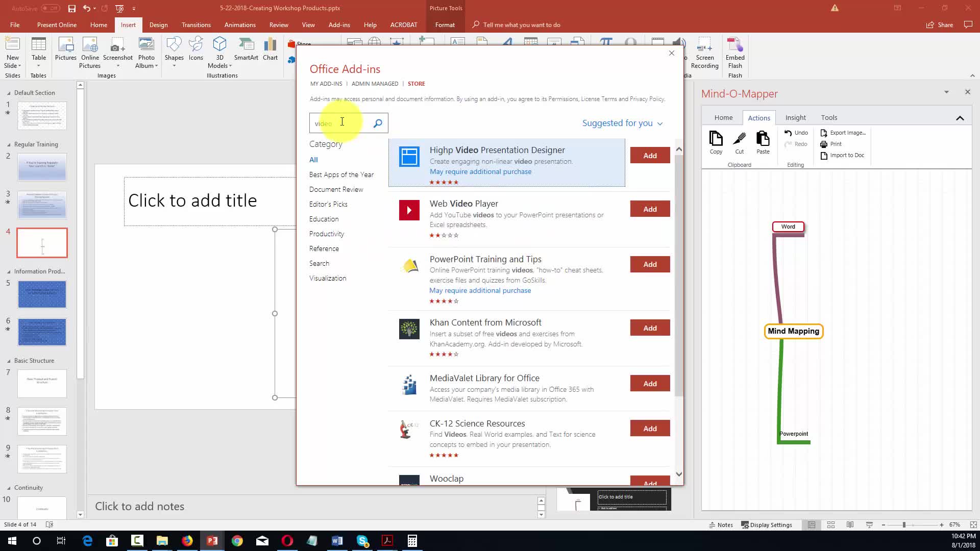The height and width of the screenshot is (551, 980).
Task: Adjust the zoom slider handle
Action: (904, 524)
